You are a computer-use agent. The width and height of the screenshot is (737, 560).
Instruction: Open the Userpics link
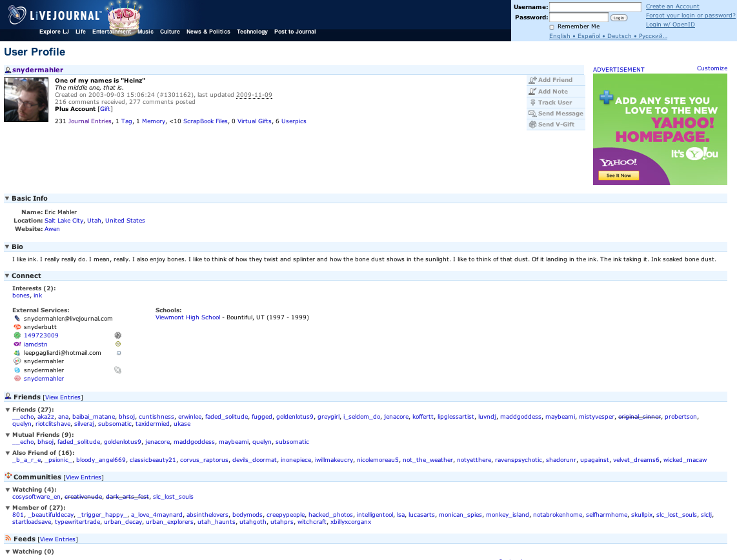[294, 121]
